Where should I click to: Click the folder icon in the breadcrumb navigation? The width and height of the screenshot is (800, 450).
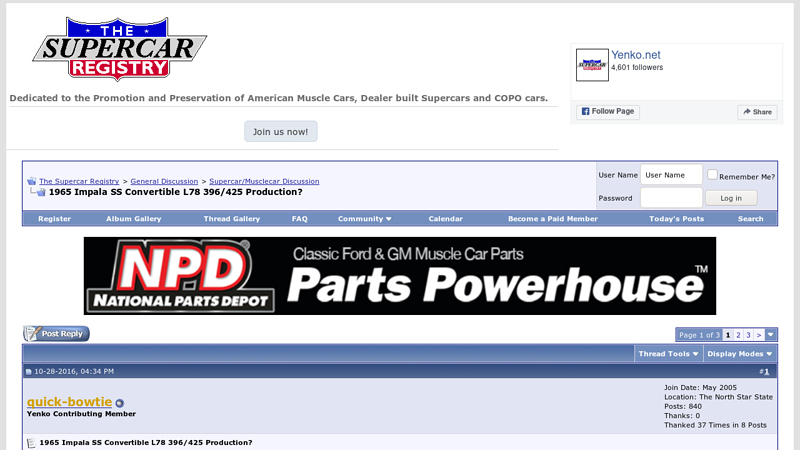[31, 181]
